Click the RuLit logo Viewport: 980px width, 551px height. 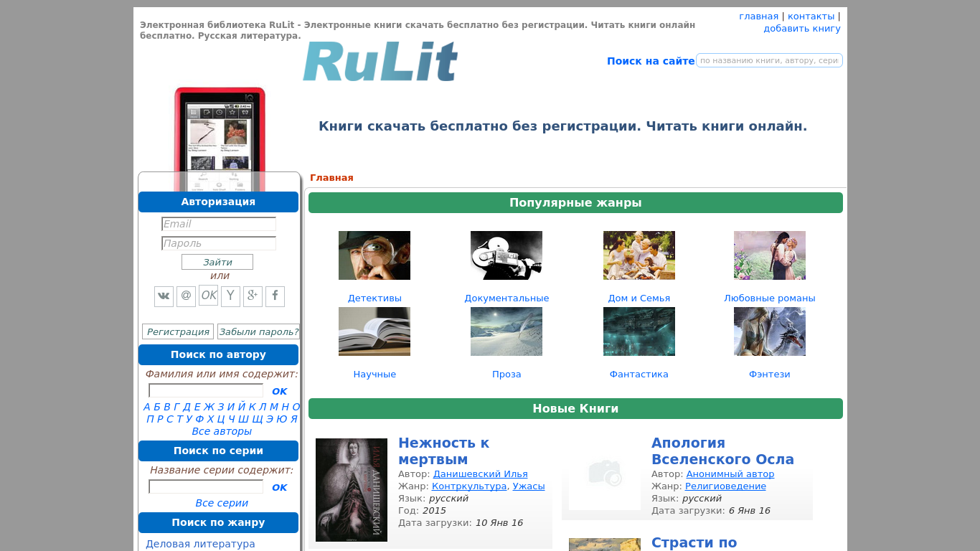380,61
